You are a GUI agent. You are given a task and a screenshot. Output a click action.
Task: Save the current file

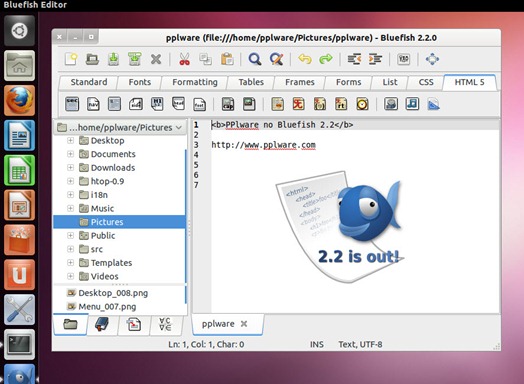[113, 59]
